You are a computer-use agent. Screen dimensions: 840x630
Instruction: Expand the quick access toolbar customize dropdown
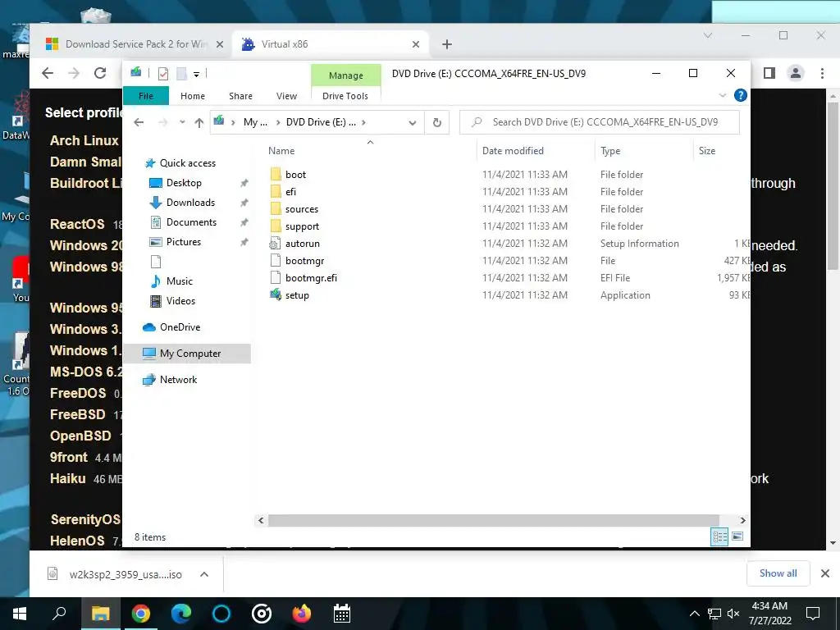point(197,74)
